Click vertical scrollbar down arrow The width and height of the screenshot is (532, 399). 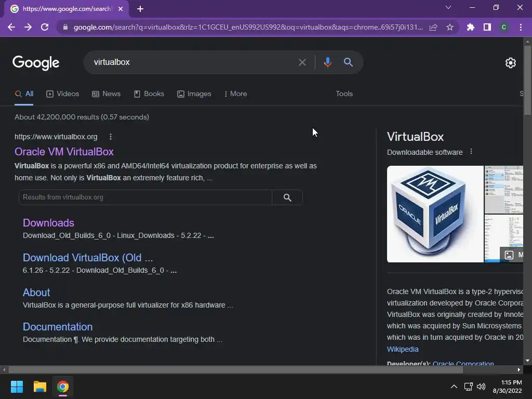point(527,361)
